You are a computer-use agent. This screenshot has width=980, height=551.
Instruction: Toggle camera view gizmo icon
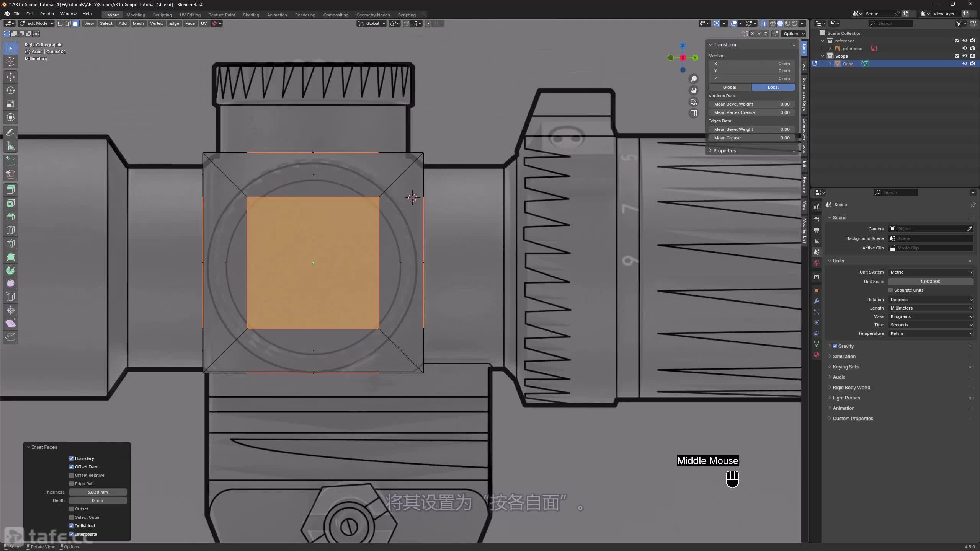[694, 102]
